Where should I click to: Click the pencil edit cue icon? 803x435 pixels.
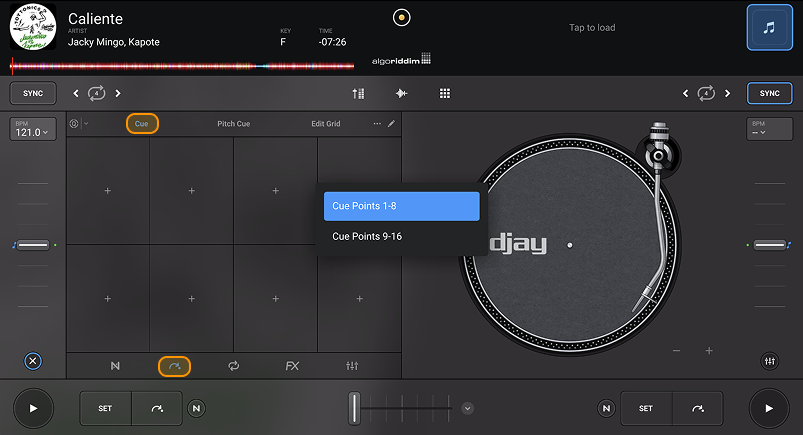[391, 124]
